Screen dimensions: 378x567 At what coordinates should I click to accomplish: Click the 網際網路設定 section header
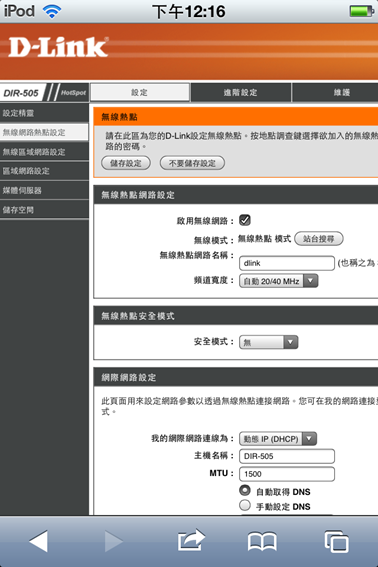pyautogui.click(x=236, y=377)
